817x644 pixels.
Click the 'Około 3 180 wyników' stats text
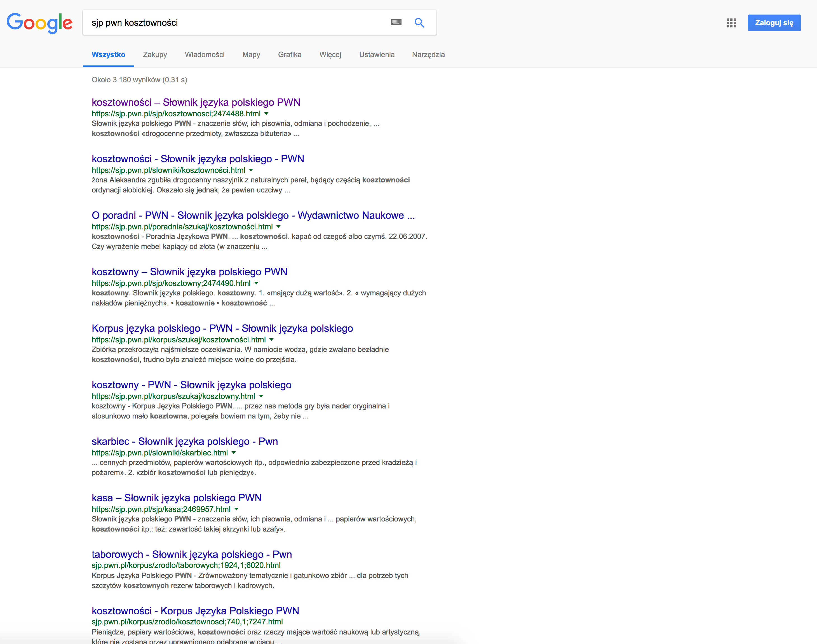click(140, 79)
